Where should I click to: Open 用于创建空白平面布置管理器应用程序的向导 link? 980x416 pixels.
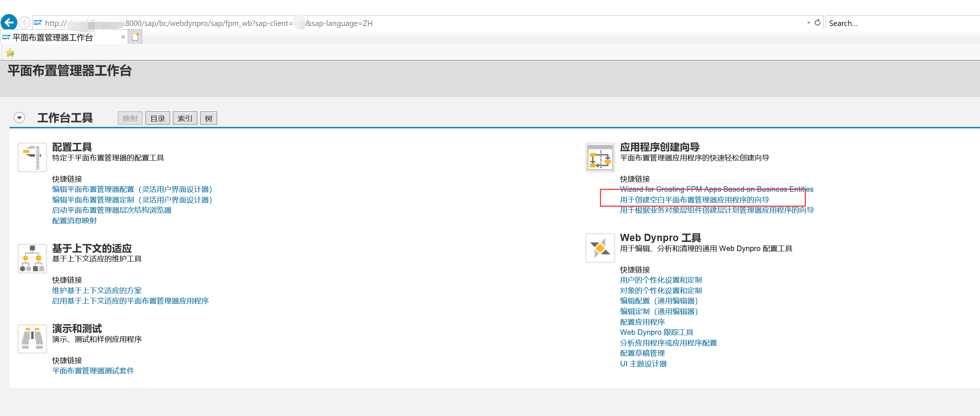[x=694, y=199]
